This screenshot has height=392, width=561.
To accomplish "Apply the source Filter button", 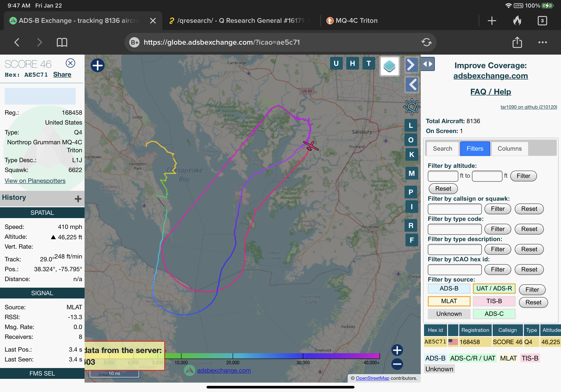I will click(x=532, y=290).
